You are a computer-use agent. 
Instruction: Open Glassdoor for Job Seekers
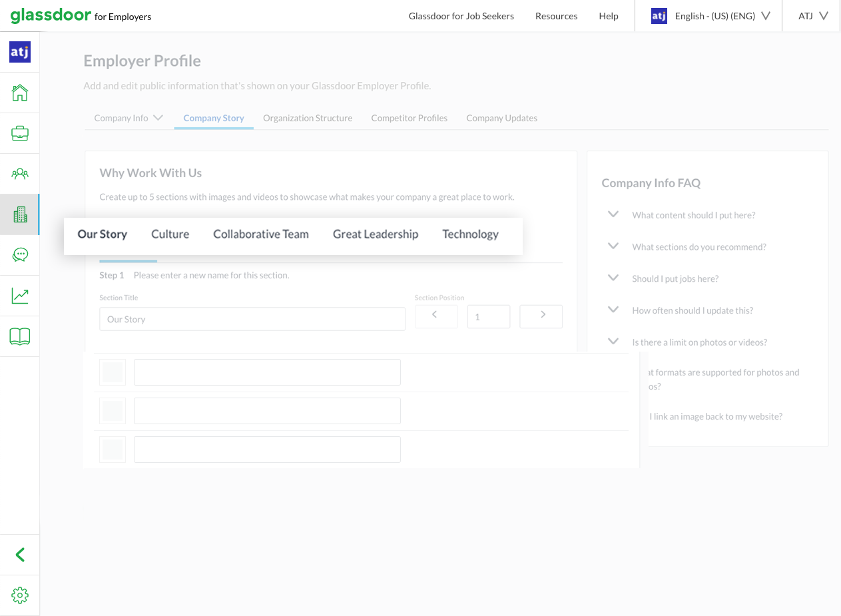point(461,15)
